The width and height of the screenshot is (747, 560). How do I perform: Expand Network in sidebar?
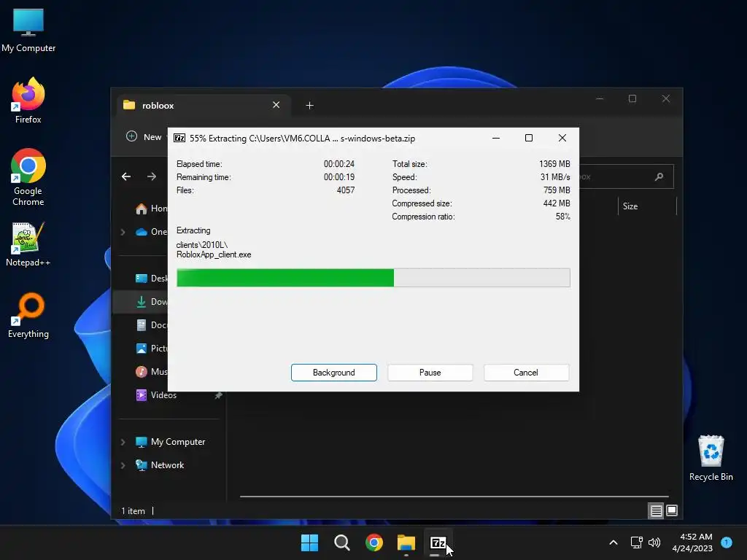[x=123, y=465]
